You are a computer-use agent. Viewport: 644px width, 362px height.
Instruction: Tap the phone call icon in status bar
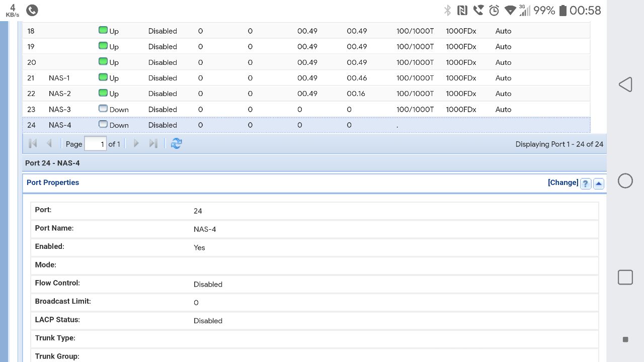point(32,10)
